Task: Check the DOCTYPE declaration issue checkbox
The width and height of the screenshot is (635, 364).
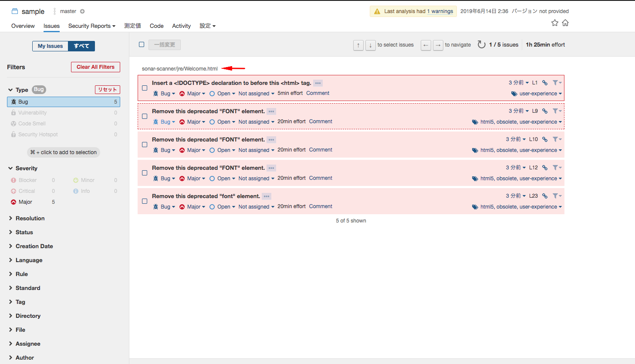Action: (x=145, y=88)
